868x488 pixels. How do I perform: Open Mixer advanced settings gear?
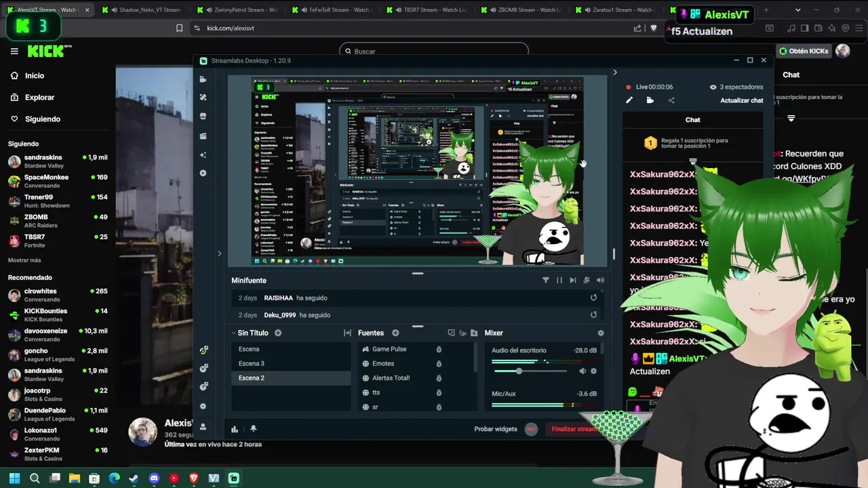coord(600,333)
